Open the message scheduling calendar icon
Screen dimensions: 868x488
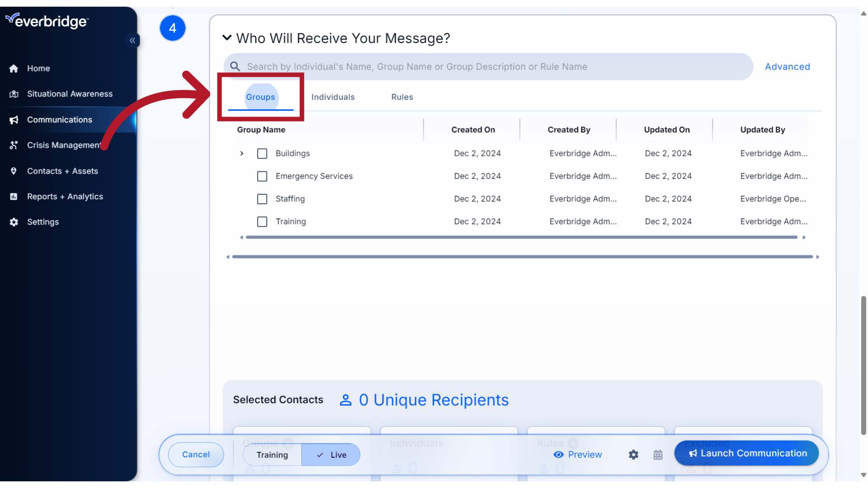(x=658, y=455)
